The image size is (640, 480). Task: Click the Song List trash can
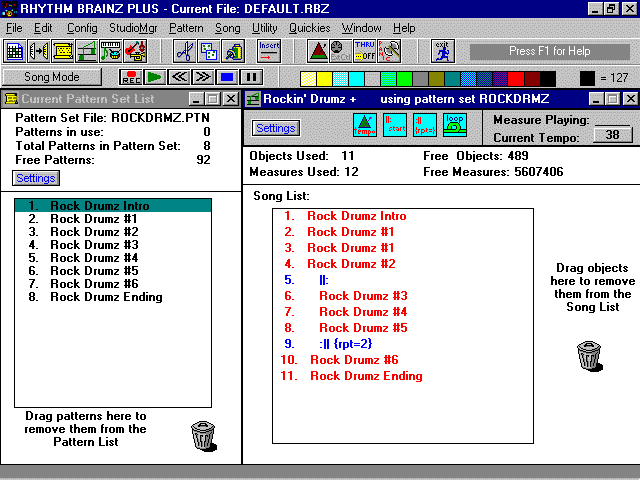coord(589,356)
